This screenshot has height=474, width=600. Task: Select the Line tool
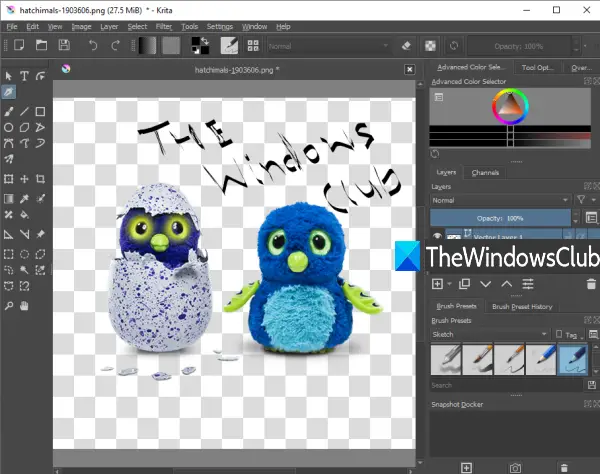tap(24, 111)
